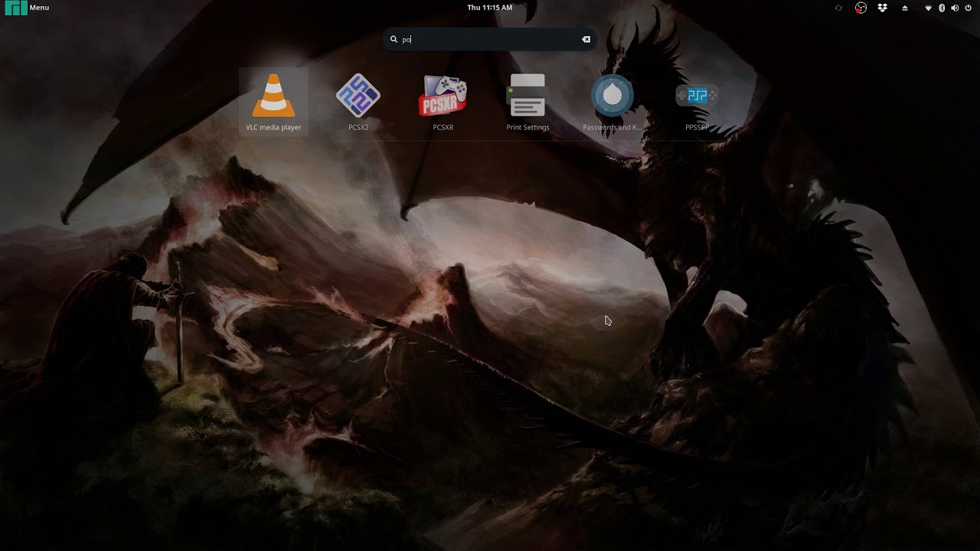This screenshot has width=980, height=551.
Task: Launch the PPSSPP emulator
Action: click(697, 102)
